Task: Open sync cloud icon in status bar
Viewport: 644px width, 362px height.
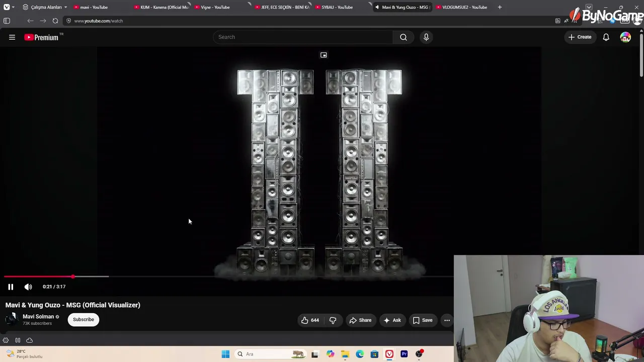Action: point(29,340)
